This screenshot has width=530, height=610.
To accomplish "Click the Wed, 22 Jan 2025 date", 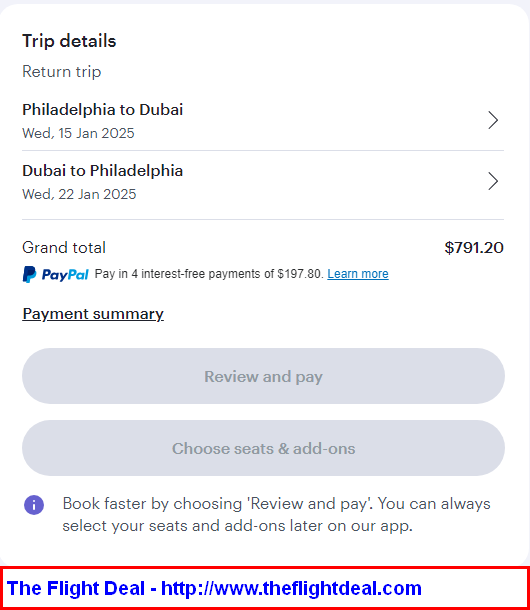I will 79,194.
